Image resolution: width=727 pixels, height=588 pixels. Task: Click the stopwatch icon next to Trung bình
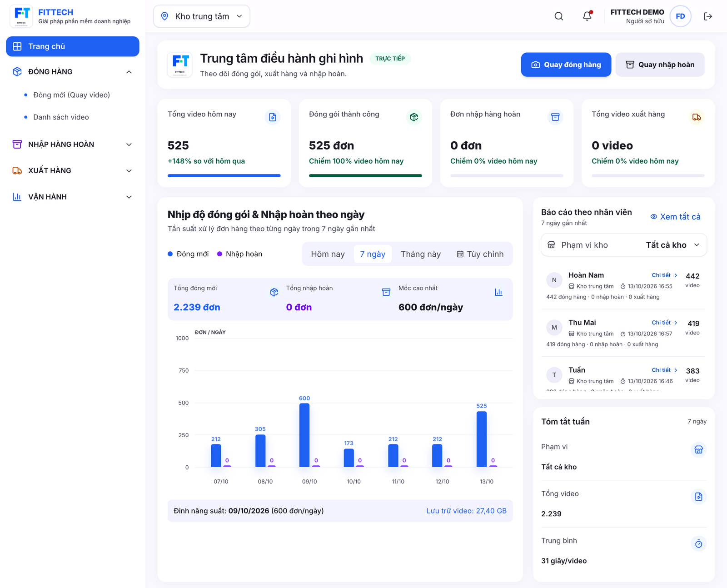pyautogui.click(x=699, y=543)
